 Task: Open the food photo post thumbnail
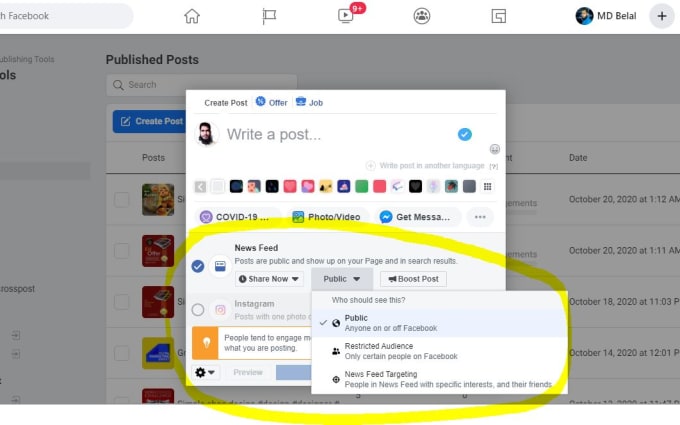[158, 200]
